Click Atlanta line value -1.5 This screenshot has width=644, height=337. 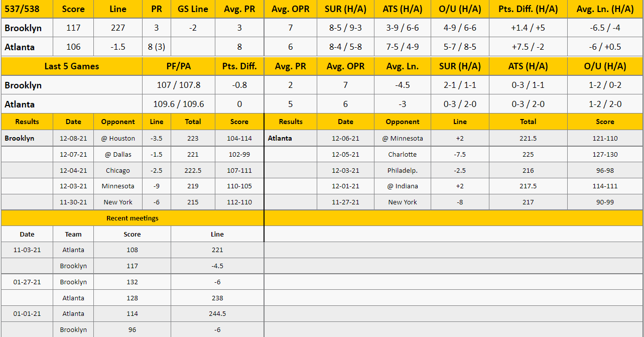click(x=118, y=47)
